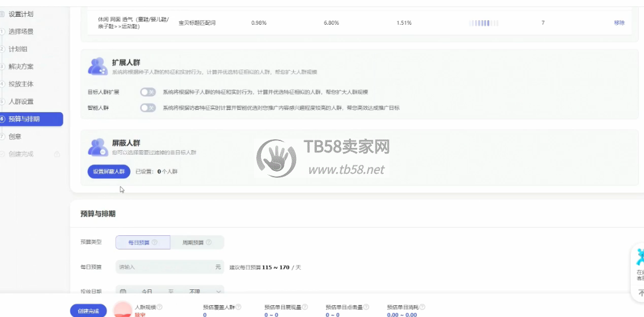Click the 休闲 网面 透气 keyword cell
The height and width of the screenshot is (317, 644).
pyautogui.click(x=134, y=23)
